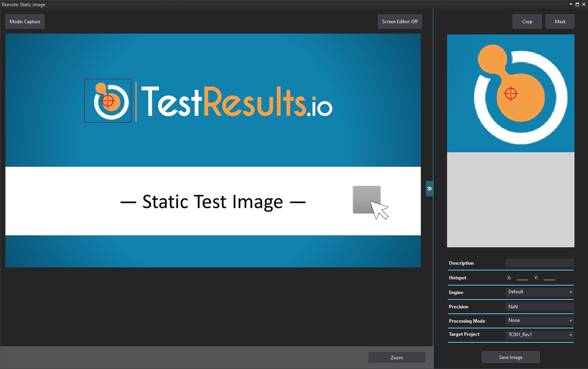Click the Hotspot X value field
588x369 pixels.
click(522, 278)
